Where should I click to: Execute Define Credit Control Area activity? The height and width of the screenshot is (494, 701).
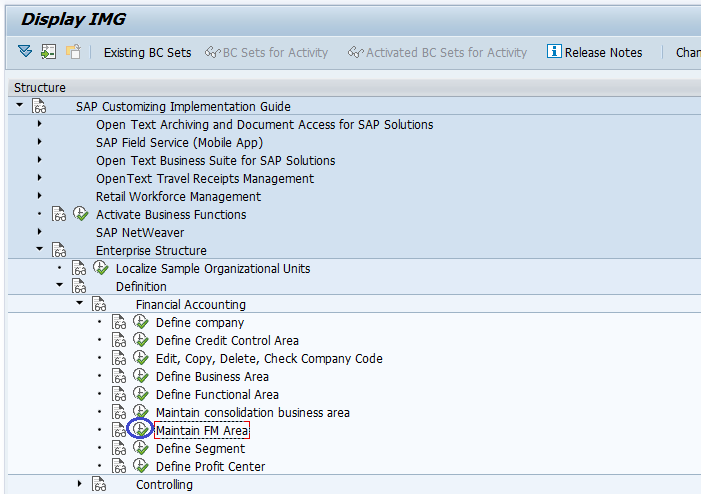pyautogui.click(x=141, y=340)
